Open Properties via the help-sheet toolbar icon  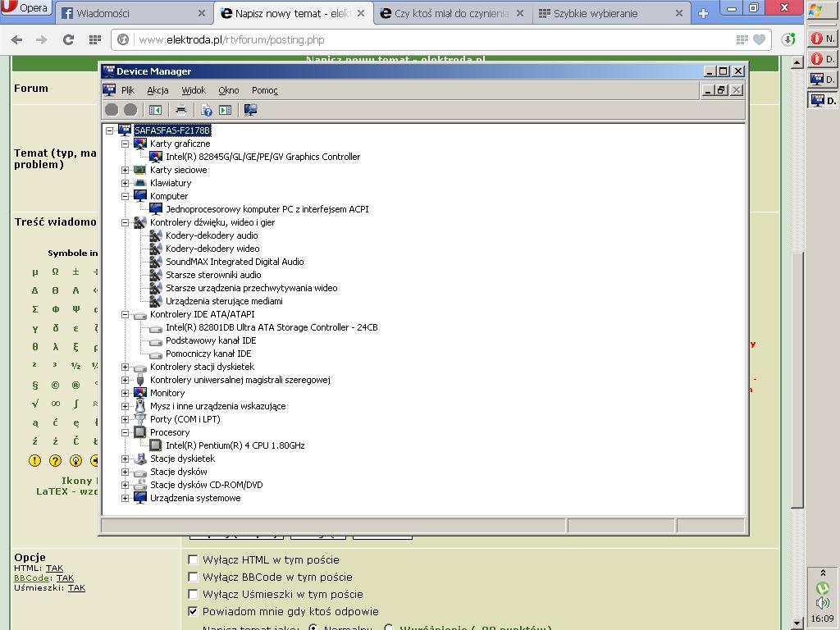click(x=206, y=110)
